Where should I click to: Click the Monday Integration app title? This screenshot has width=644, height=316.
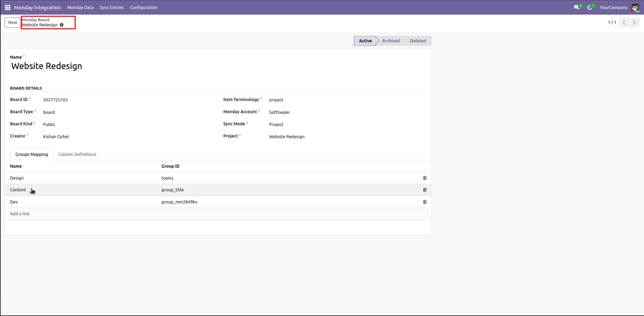point(37,7)
